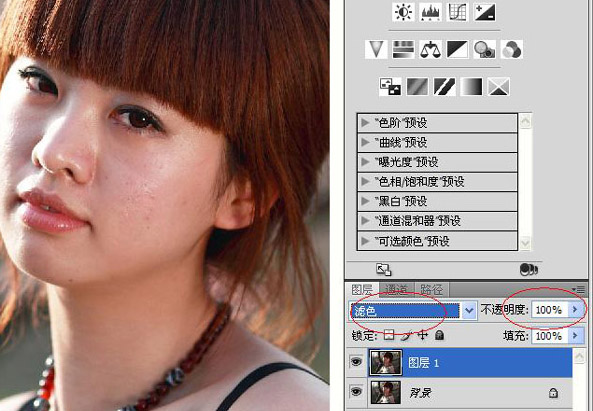Add a Color Balance adjustment
593x411 pixels.
click(430, 50)
